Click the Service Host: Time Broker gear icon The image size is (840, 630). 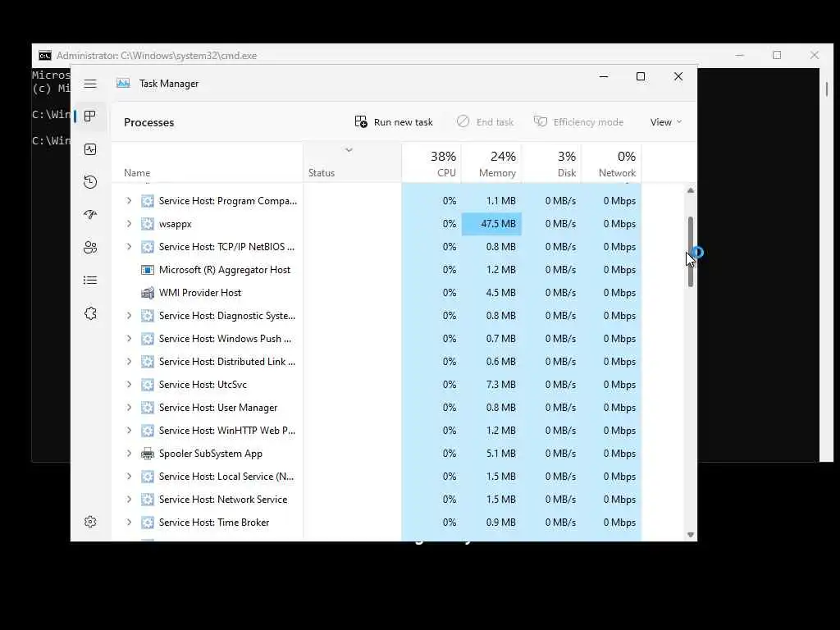click(x=148, y=523)
